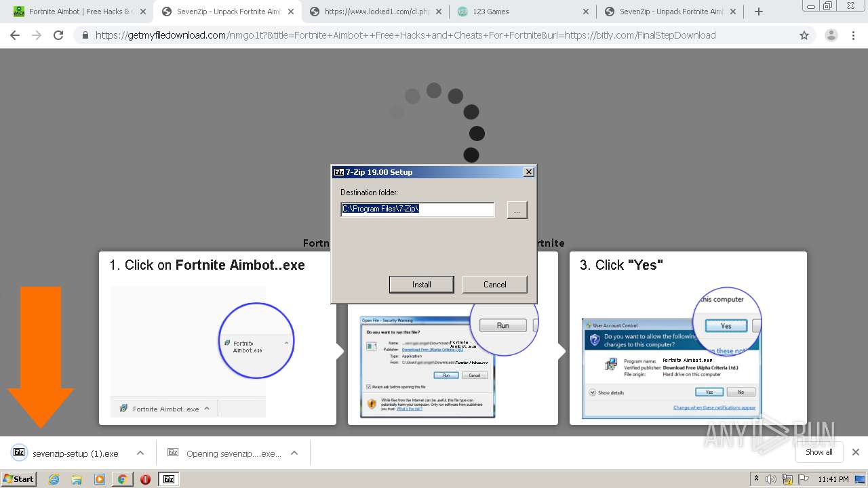Screen dimensions: 868x488
Task: Close the 7-Zip Setup dialog
Action: tap(529, 172)
